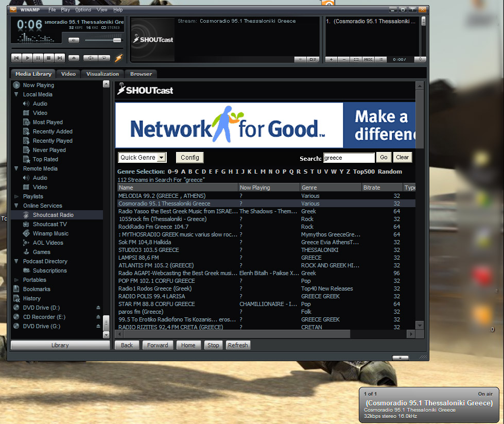Click the playlist remove minus button
This screenshot has height=424, width=504.
[x=343, y=60]
